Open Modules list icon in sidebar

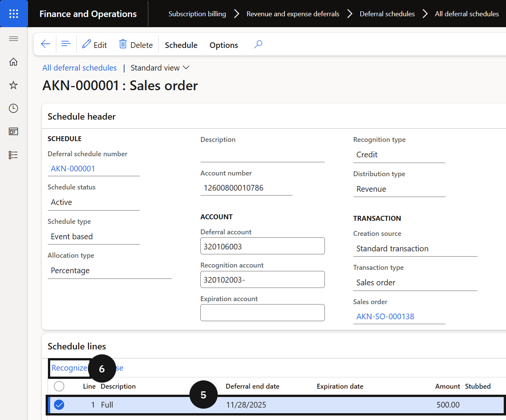(14, 155)
